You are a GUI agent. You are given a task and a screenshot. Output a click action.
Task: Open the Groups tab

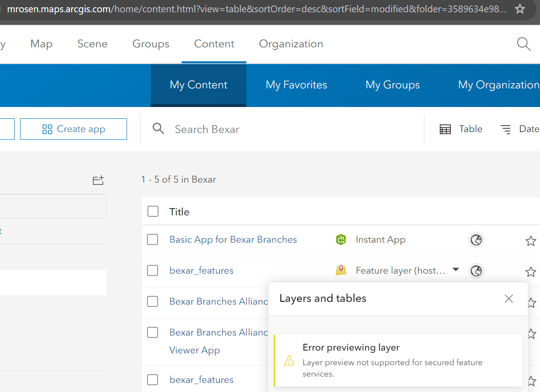pos(151,44)
